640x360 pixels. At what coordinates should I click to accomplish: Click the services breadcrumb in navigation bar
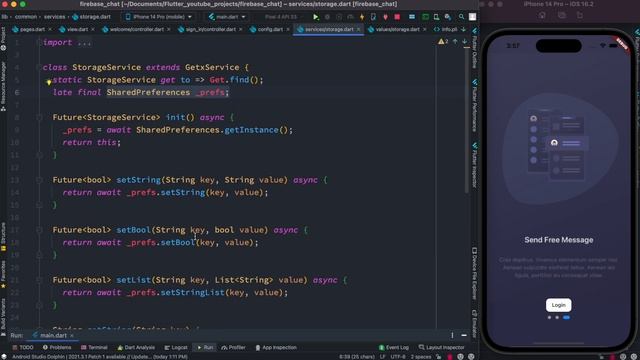click(54, 17)
